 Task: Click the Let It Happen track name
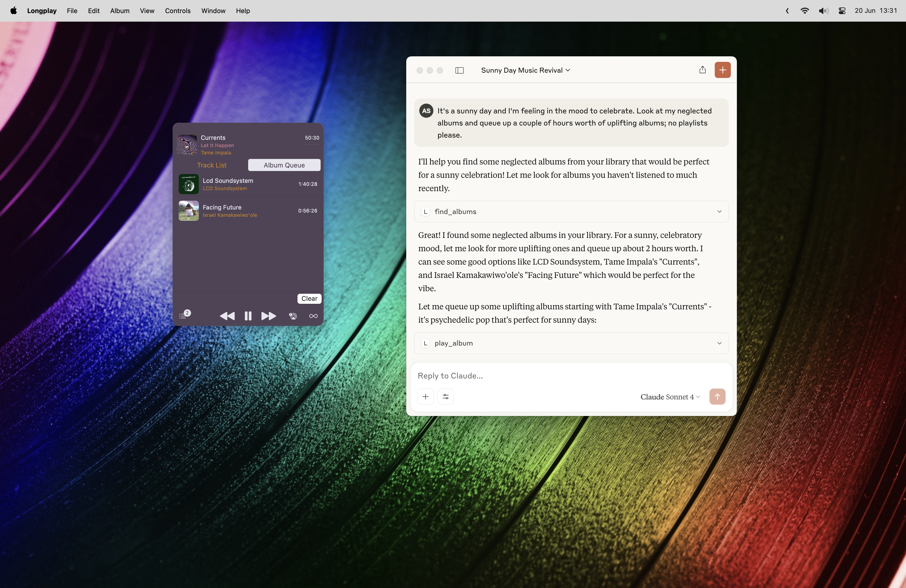tap(217, 145)
